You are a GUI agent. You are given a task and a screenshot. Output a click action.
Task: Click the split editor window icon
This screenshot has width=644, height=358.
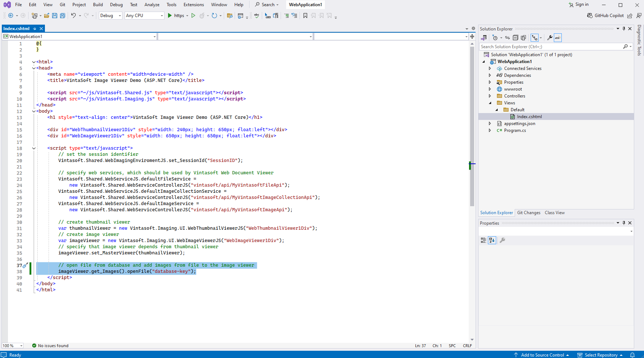tap(472, 37)
